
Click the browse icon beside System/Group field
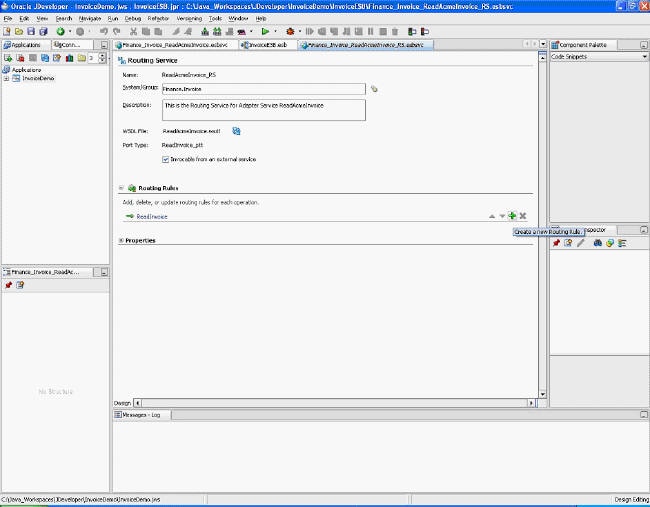[x=374, y=89]
